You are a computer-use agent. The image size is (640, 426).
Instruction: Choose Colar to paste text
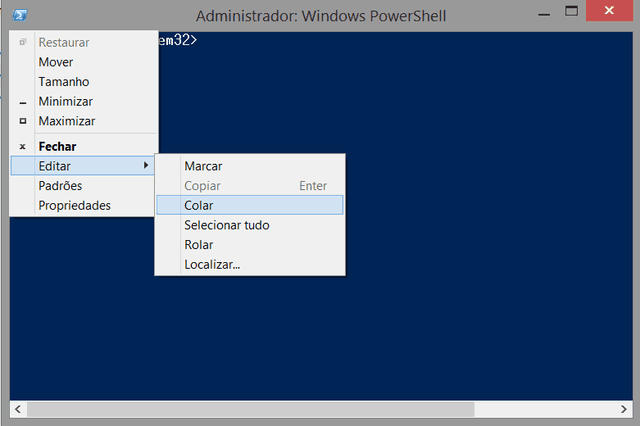click(250, 205)
